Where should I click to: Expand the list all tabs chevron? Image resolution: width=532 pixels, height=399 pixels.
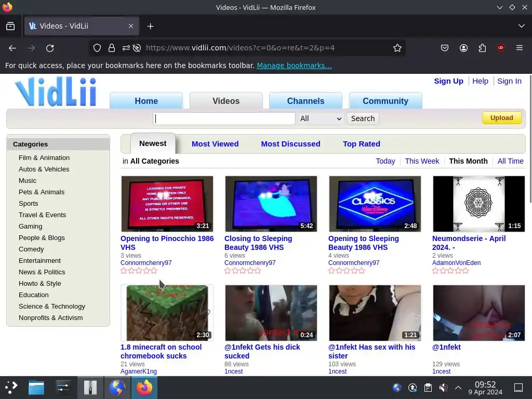(522, 26)
